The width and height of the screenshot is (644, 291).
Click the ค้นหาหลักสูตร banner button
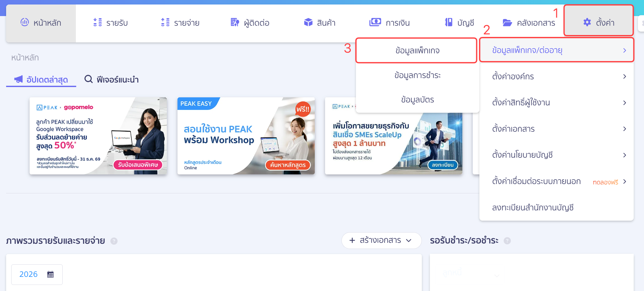coord(288,165)
